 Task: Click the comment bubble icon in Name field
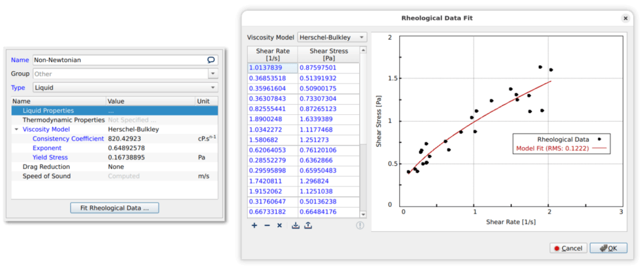point(211,60)
